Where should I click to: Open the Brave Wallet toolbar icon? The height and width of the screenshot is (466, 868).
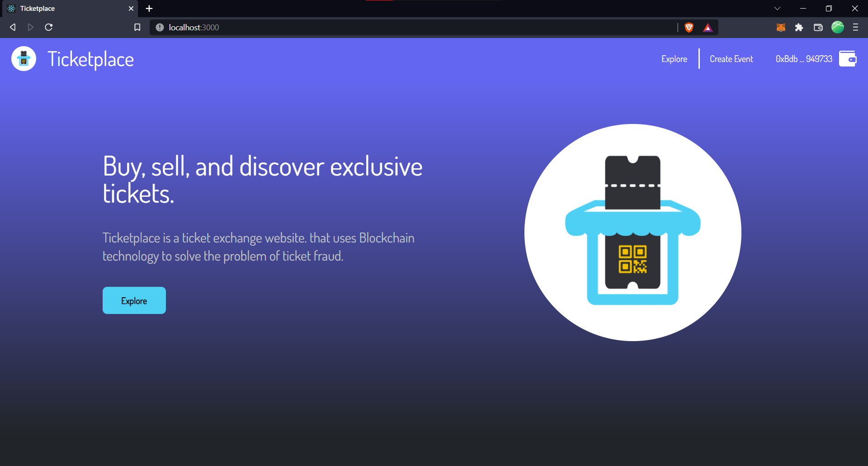tap(818, 28)
